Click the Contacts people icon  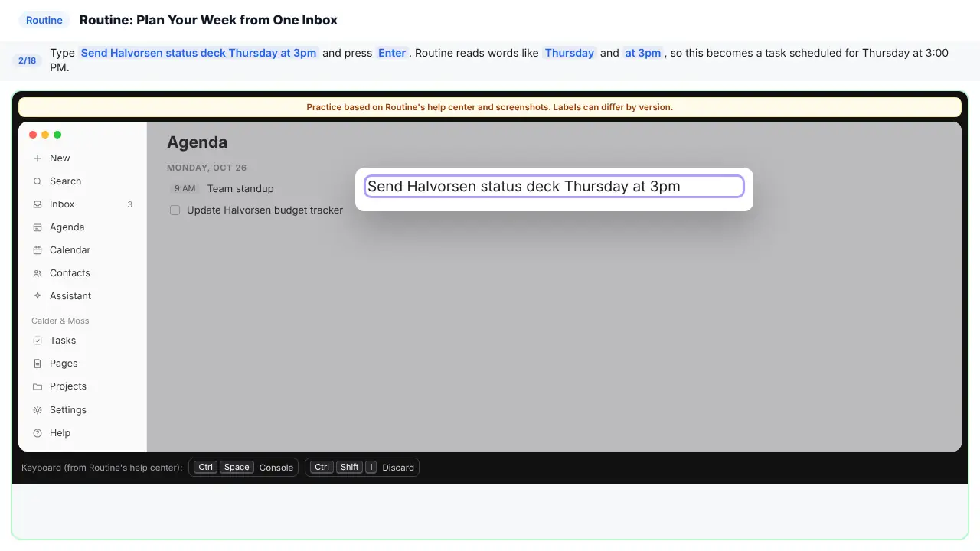(x=38, y=273)
